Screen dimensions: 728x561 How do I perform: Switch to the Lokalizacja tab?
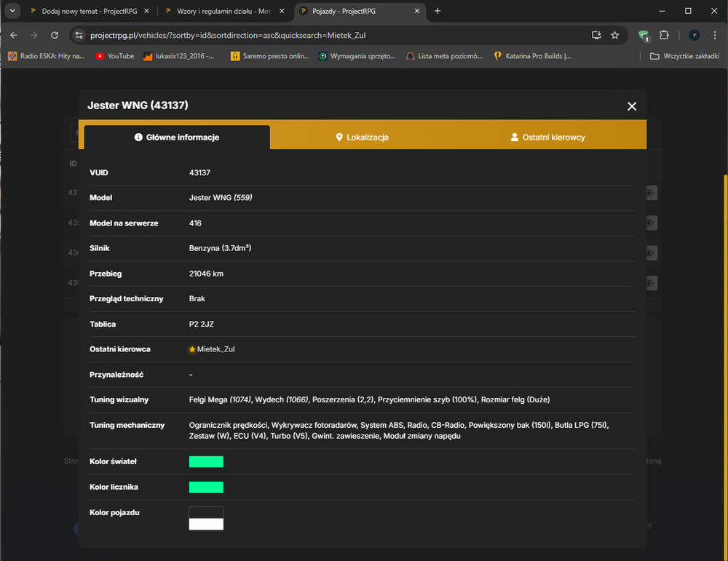[x=362, y=138]
